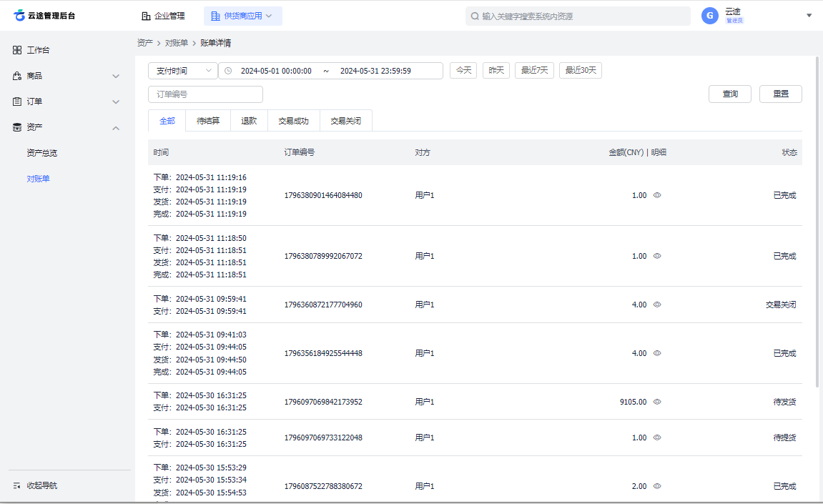Click the 最近7天 quick filter button
This screenshot has width=823, height=504.
pos(534,70)
